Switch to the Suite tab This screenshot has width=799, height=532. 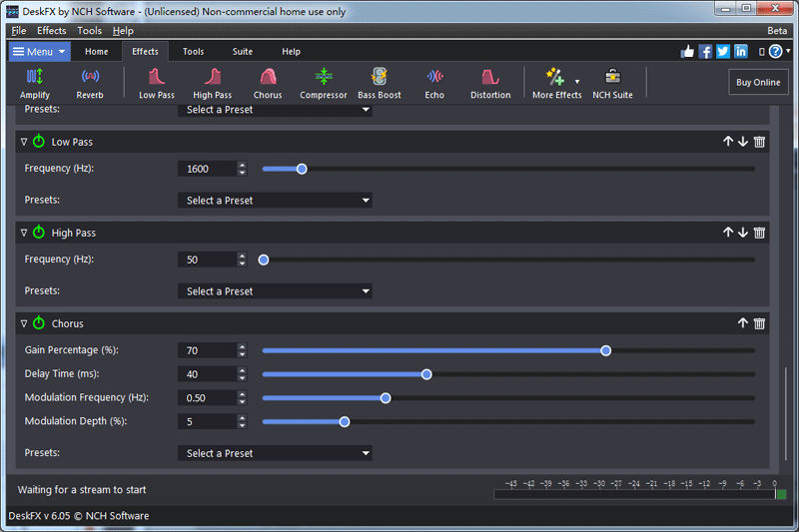242,52
